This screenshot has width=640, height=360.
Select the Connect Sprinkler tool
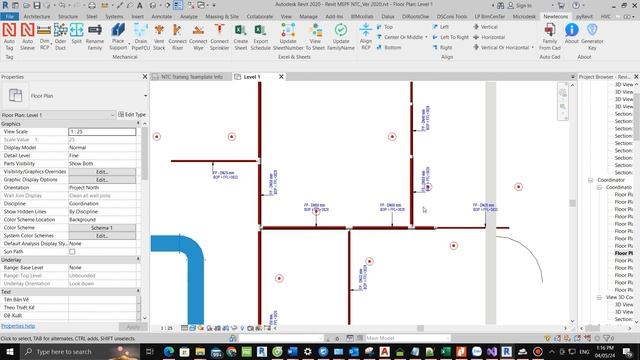(x=220, y=37)
